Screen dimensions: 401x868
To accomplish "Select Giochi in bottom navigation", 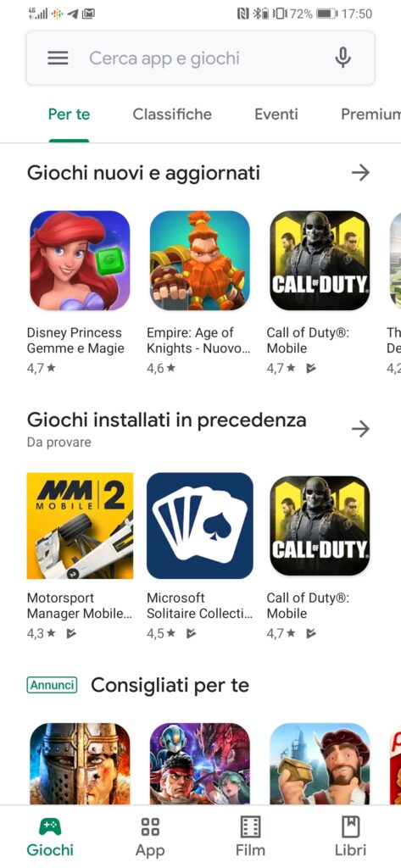I will tap(50, 837).
